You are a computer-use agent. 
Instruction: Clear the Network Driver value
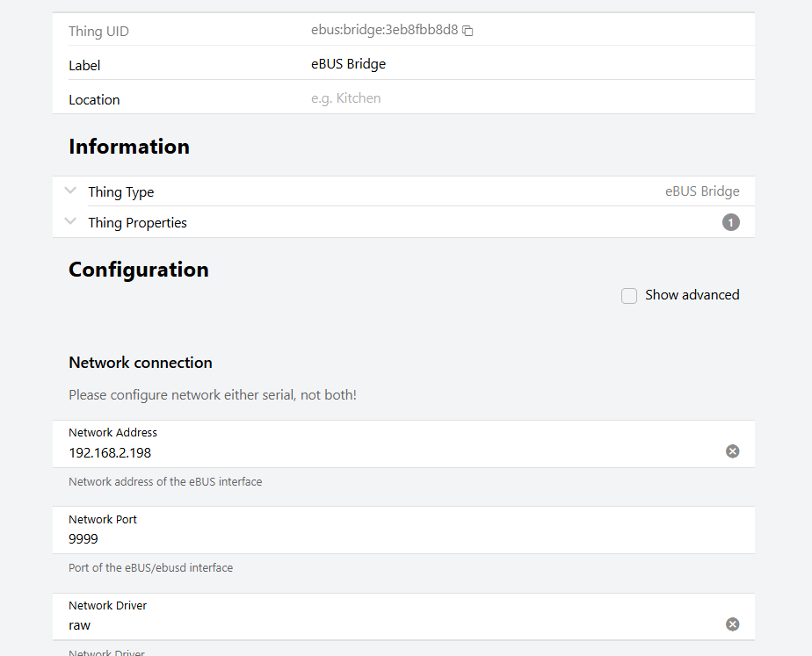732,624
